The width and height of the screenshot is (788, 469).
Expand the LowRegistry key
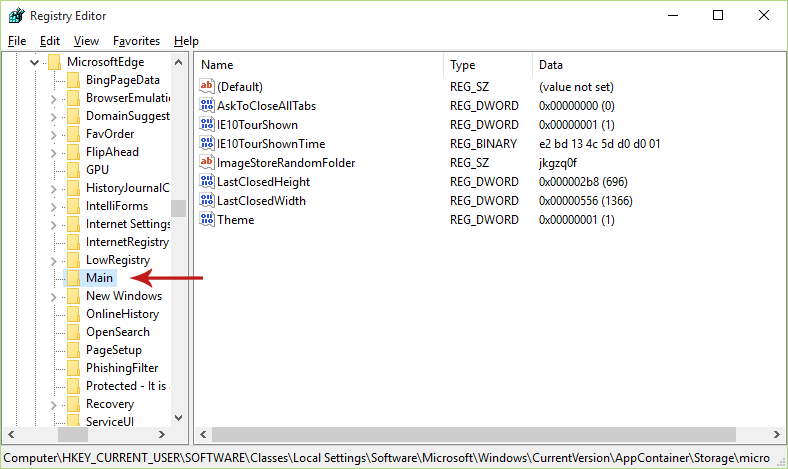(53, 260)
